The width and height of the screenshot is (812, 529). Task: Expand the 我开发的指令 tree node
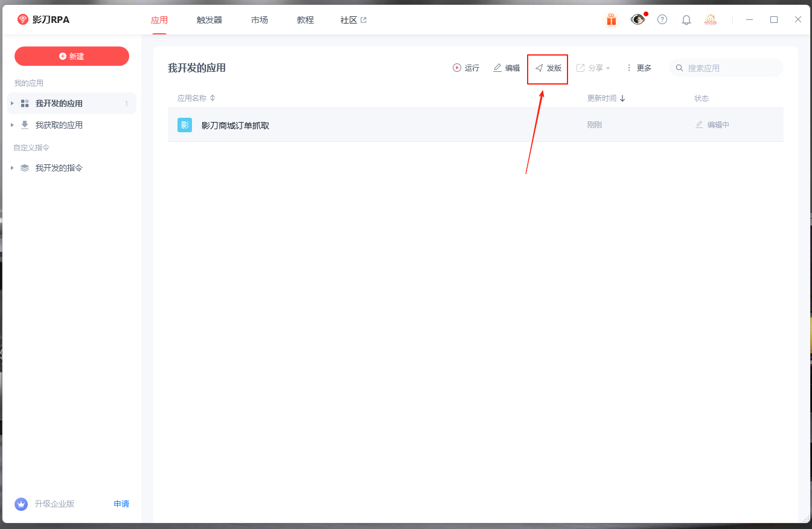click(x=12, y=168)
